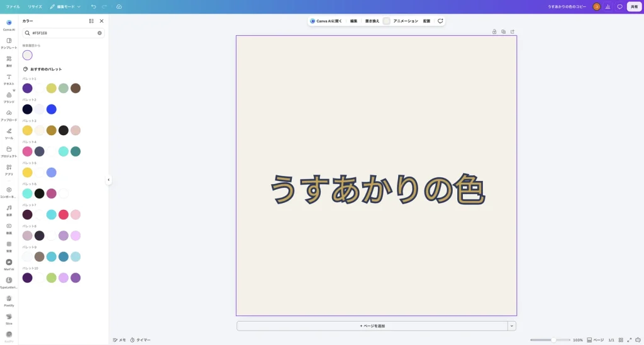The width and height of the screenshot is (644, 345).
Task: Switch the color panel list view icon
Action: coord(91,21)
